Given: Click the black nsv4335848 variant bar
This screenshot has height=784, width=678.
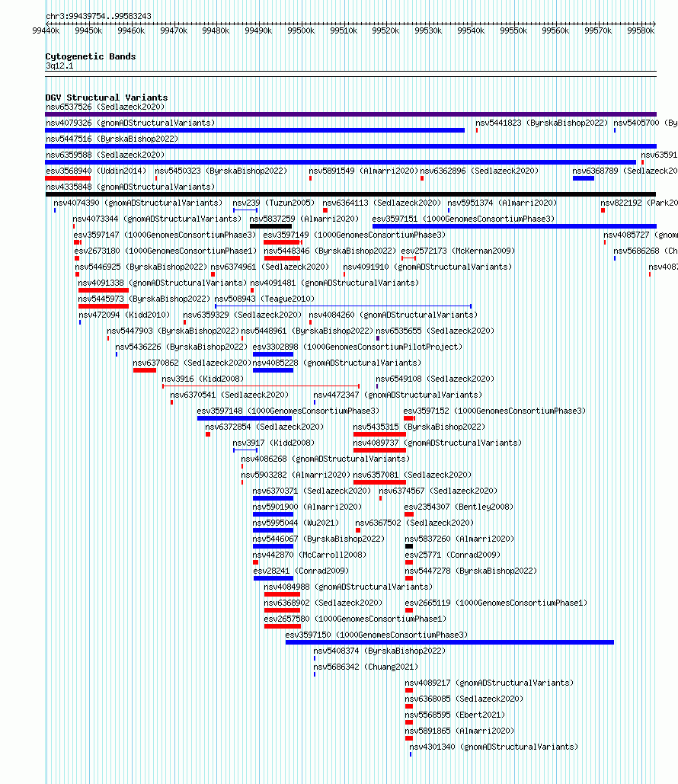Looking at the screenshot, I should click(350, 194).
